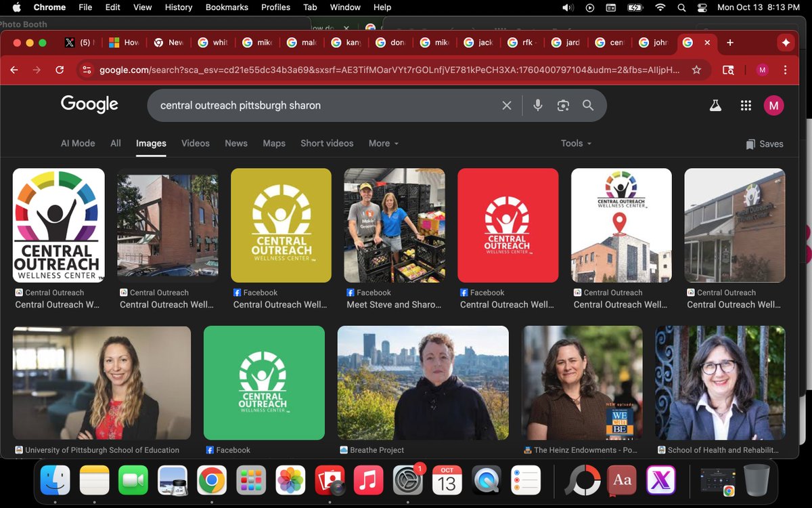812x508 pixels.
Task: Open a new tab with the plus button
Action: pyautogui.click(x=729, y=43)
